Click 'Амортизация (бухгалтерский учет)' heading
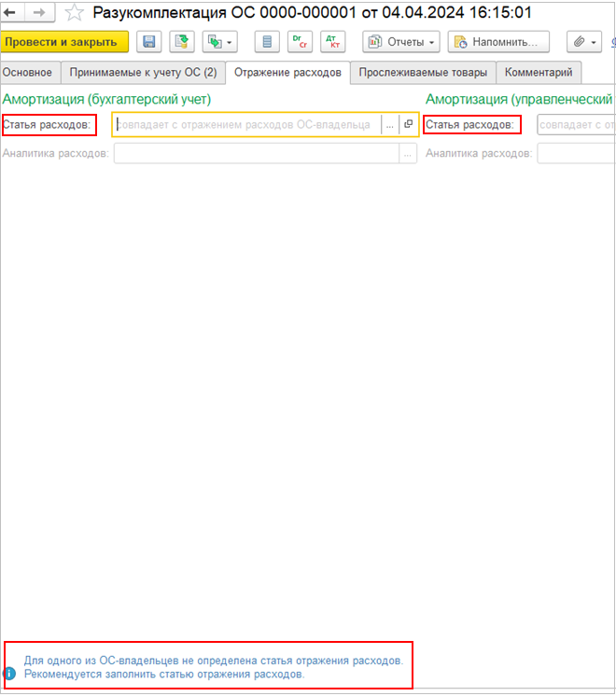The width and height of the screenshot is (616, 696). (106, 100)
